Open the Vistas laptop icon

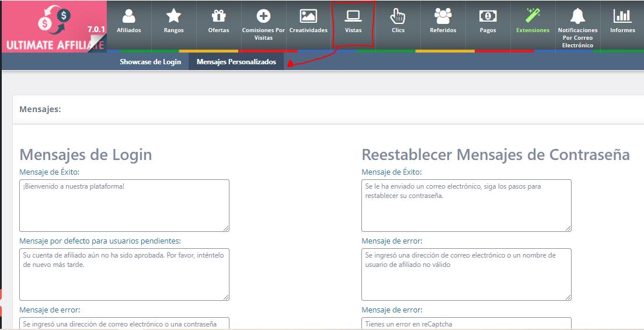point(353,16)
